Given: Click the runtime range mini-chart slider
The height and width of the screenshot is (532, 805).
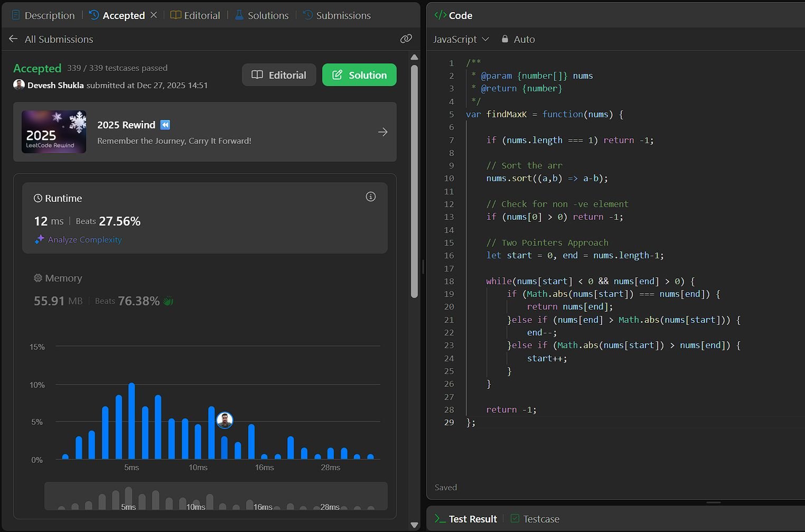Looking at the screenshot, I should click(216, 497).
